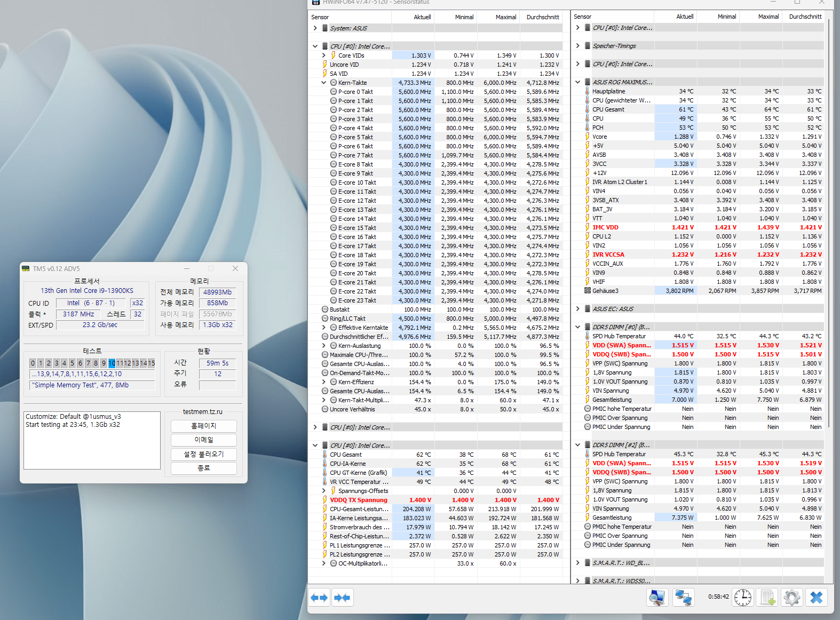Click the log file with plus icon
The image size is (840, 620).
click(x=767, y=598)
